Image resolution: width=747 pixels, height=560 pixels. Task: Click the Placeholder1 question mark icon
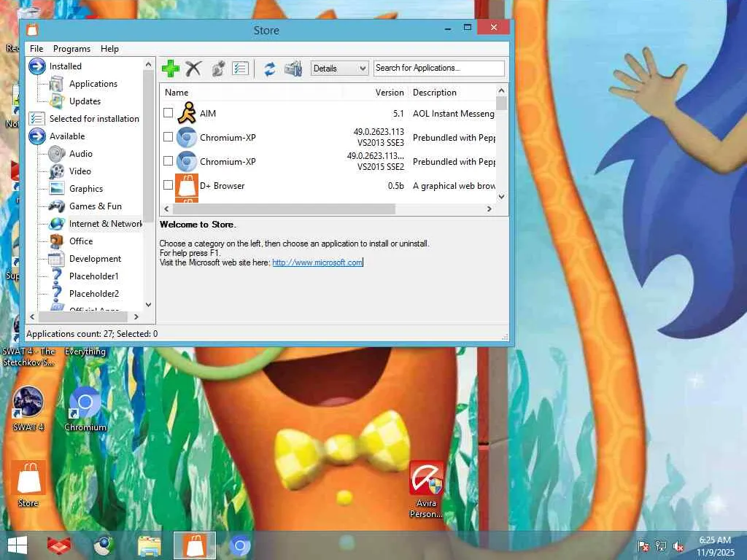point(57,276)
